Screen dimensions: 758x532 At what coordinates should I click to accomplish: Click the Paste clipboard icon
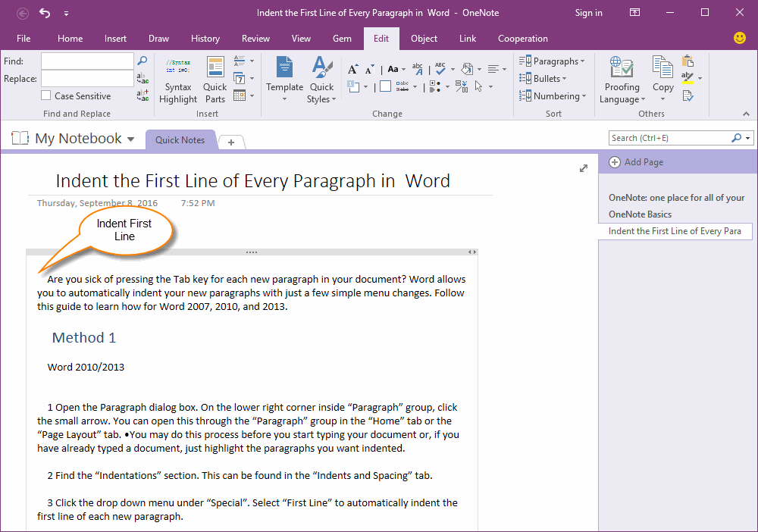(x=688, y=62)
